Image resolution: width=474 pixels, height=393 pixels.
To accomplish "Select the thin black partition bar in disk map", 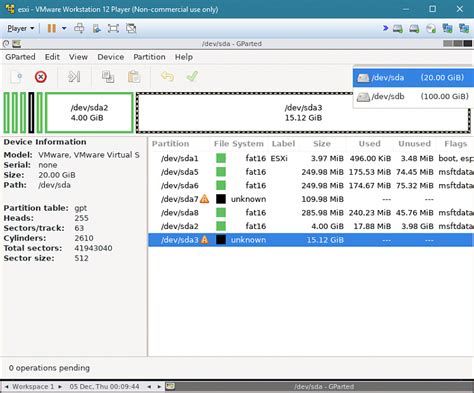I will pos(31,113).
